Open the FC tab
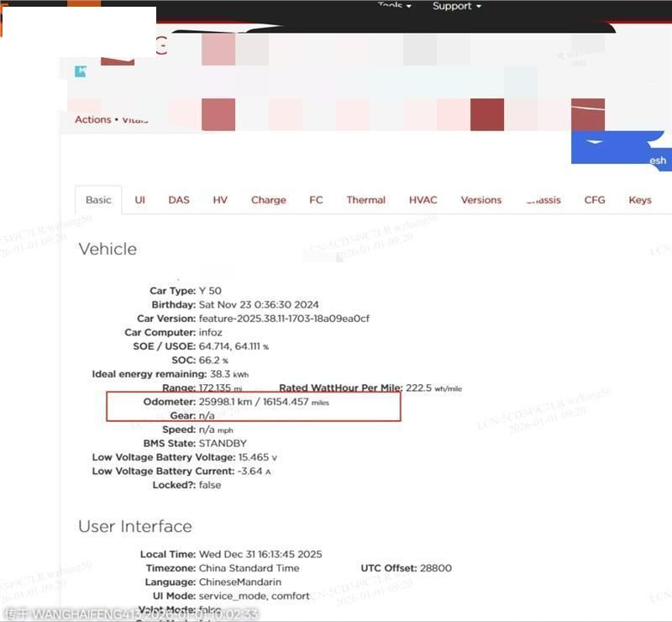Screen dimensions: 672x622 coord(316,200)
